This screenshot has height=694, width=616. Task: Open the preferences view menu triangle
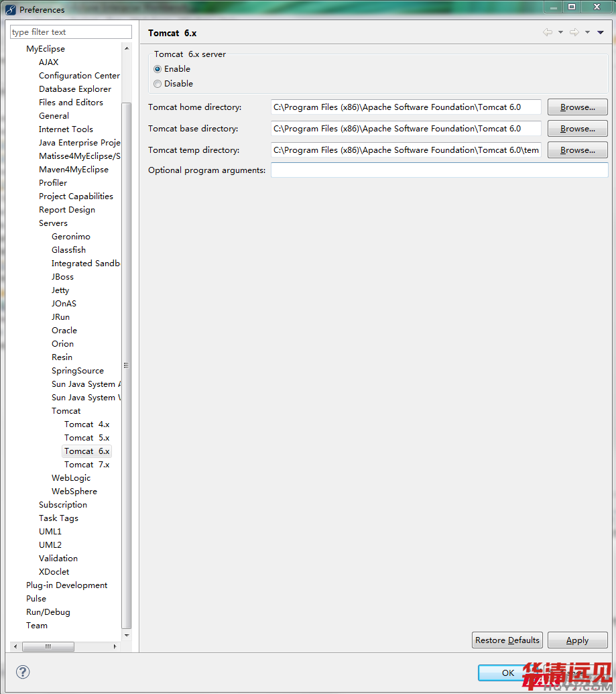coord(601,32)
